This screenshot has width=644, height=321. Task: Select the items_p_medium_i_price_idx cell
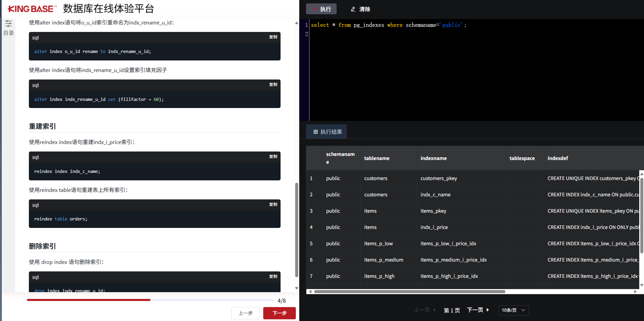click(x=461, y=260)
